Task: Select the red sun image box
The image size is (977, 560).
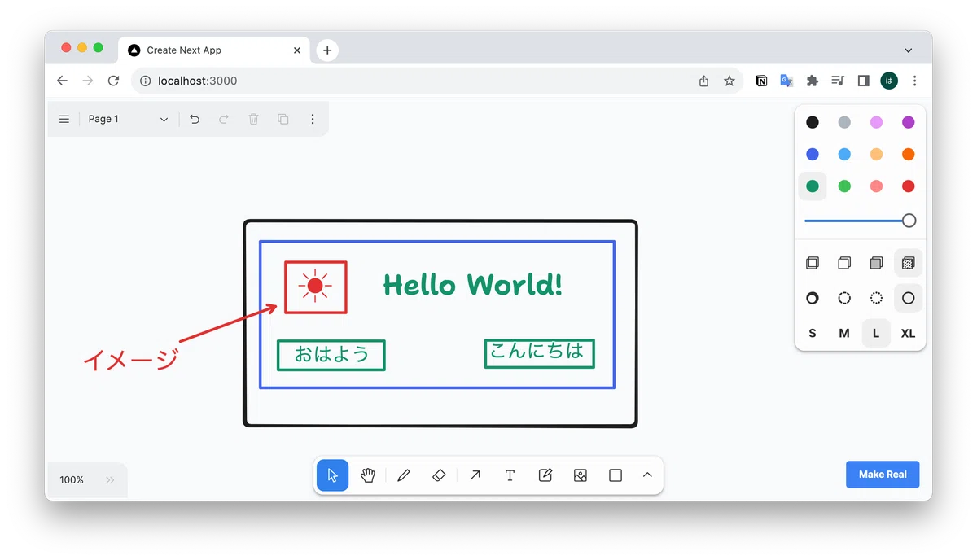Action: [316, 287]
